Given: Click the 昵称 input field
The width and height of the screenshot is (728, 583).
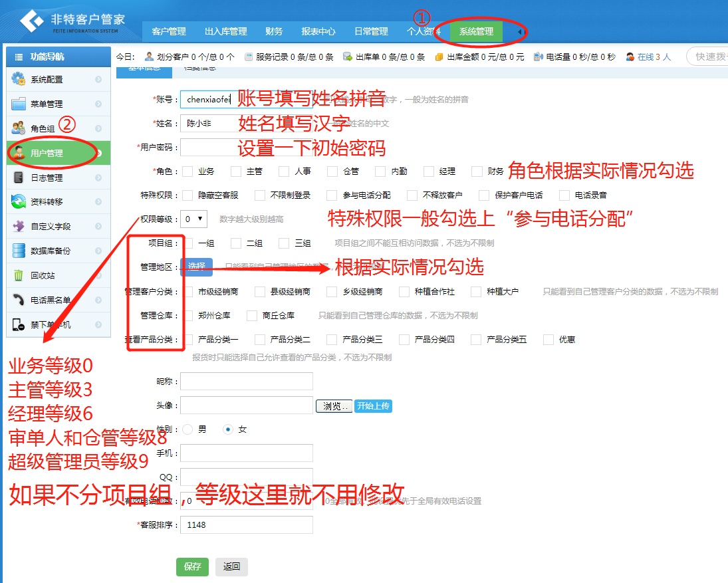Looking at the screenshot, I should (x=246, y=381).
